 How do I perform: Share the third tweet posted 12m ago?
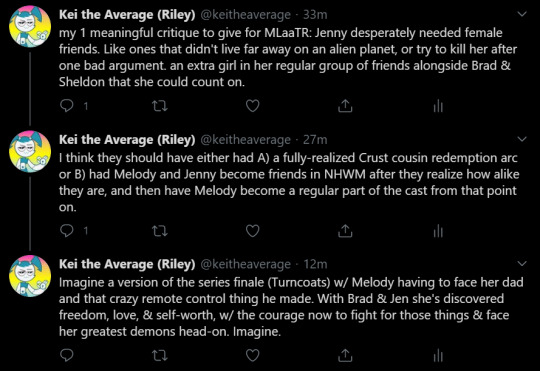[x=345, y=355]
